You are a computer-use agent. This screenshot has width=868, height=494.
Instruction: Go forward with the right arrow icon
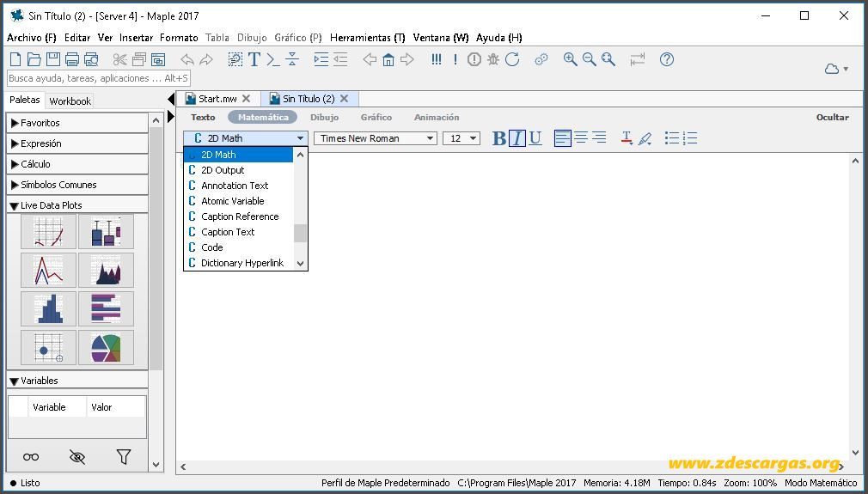tap(406, 59)
